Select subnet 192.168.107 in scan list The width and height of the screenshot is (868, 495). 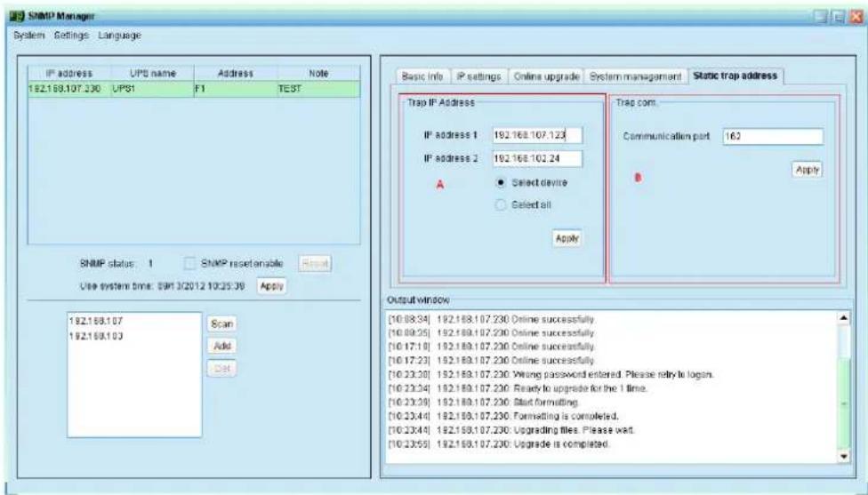tap(96, 322)
